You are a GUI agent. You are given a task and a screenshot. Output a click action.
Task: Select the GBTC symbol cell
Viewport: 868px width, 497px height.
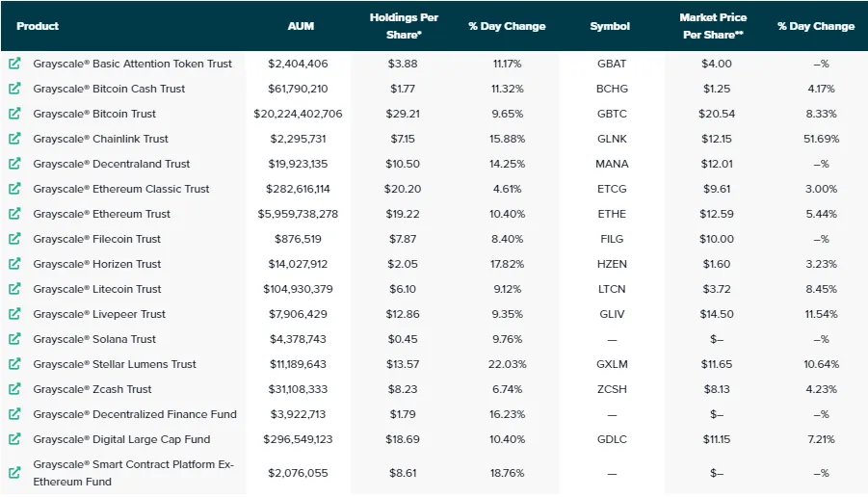(612, 114)
